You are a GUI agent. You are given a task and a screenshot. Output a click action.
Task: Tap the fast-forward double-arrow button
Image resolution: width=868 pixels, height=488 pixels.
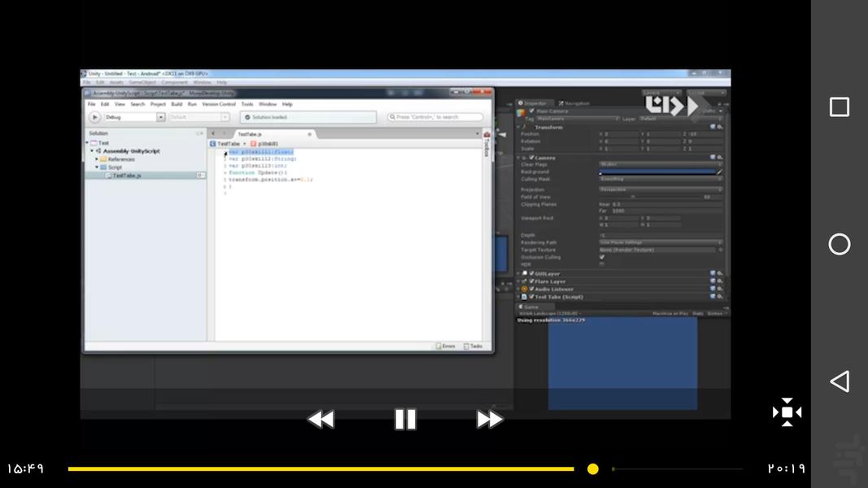point(489,419)
